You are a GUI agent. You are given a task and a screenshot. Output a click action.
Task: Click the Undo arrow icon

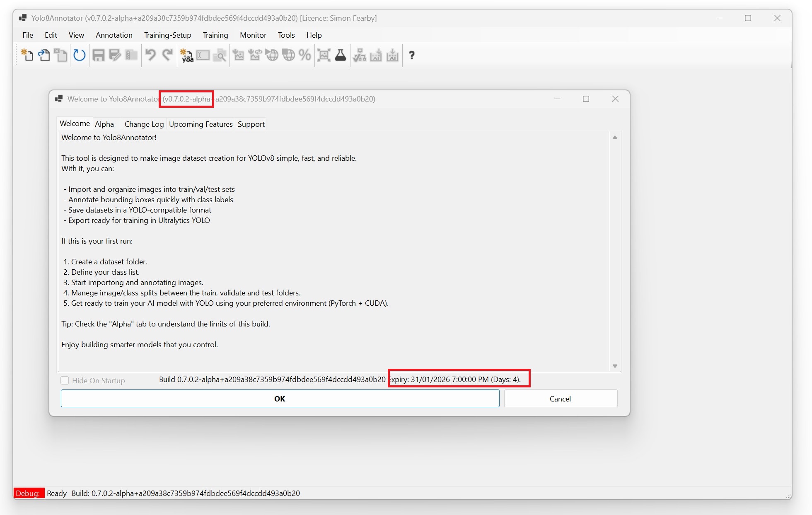pyautogui.click(x=150, y=55)
